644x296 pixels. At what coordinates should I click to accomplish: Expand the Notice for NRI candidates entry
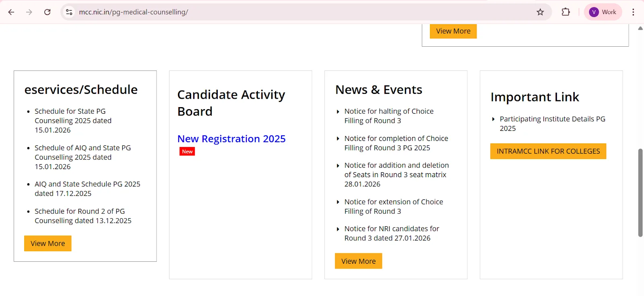pos(392,233)
